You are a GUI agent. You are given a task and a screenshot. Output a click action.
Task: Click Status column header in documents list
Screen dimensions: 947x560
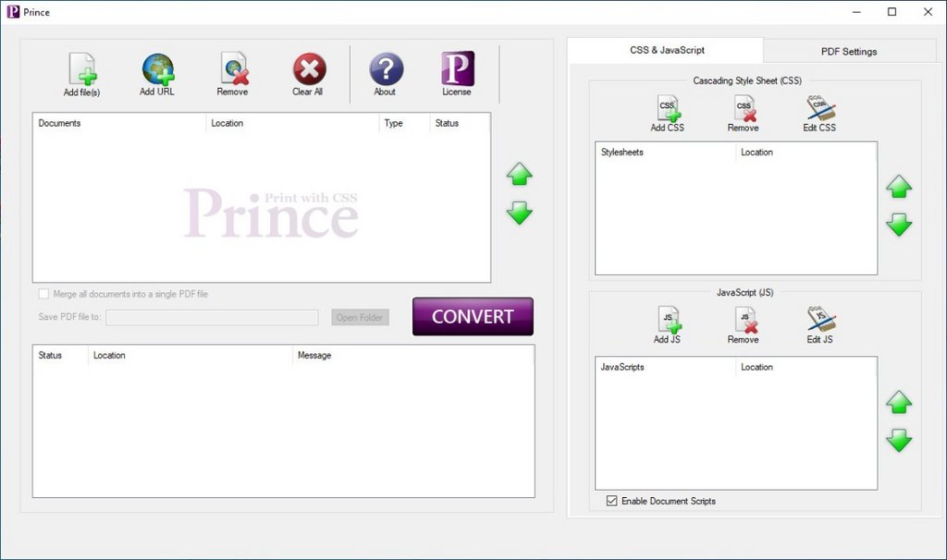click(x=459, y=123)
